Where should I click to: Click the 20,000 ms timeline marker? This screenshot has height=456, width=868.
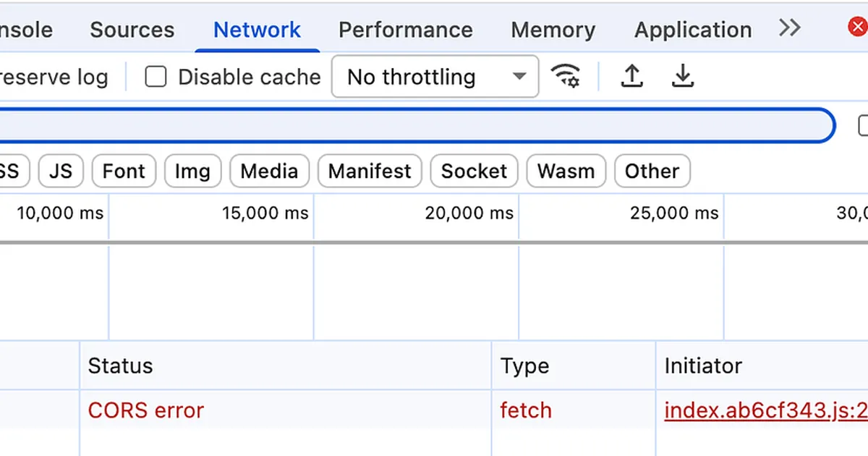469,213
